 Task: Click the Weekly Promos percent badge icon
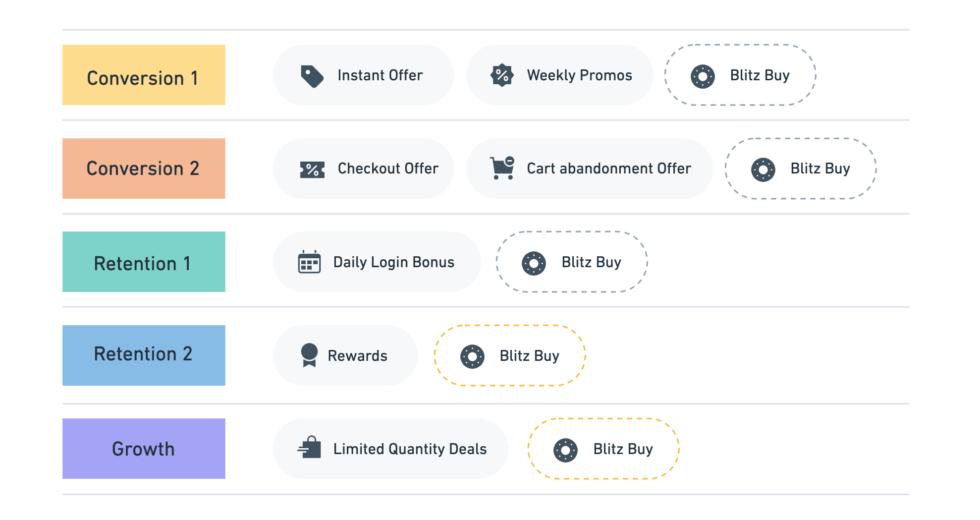coord(502,75)
